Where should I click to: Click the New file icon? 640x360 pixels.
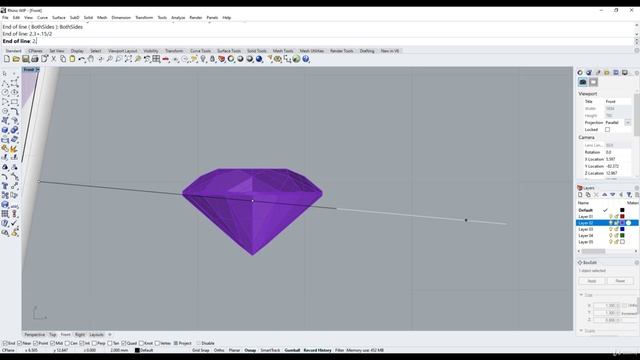(7, 59)
